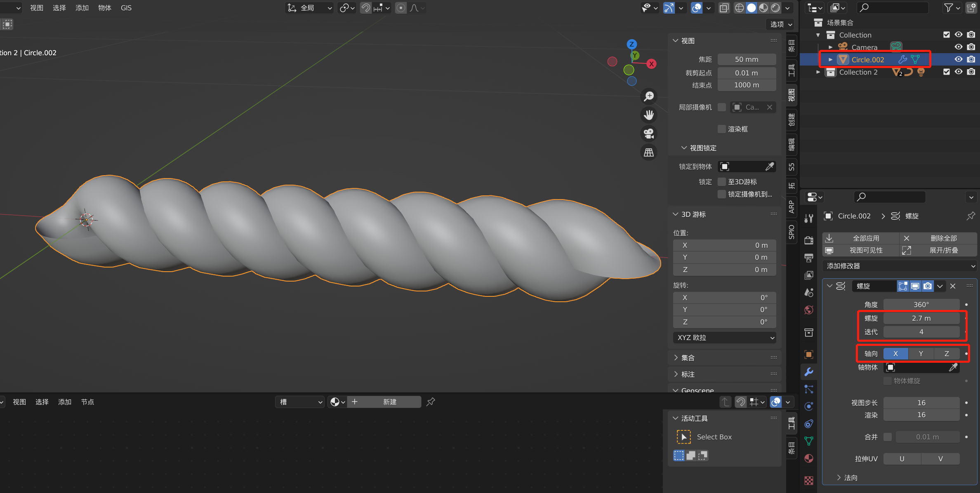Viewport: 980px width, 493px height.
Task: Click the zoom magnifier viewport icon
Action: tap(649, 96)
